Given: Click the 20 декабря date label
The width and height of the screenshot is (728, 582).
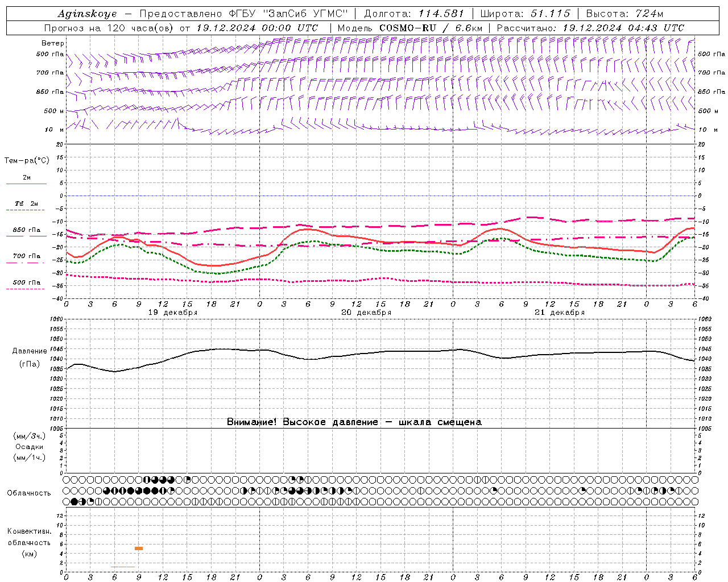Looking at the screenshot, I should [366, 313].
